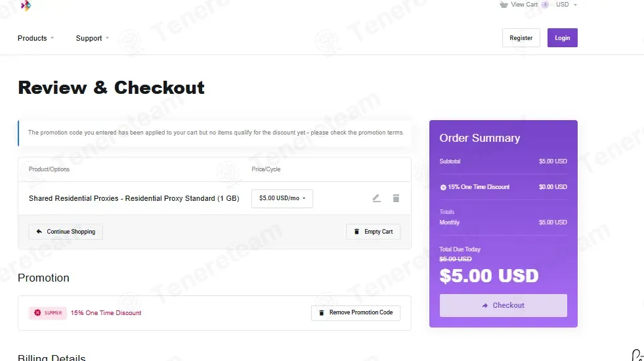This screenshot has width=644, height=361.
Task: Go back via Continue Shopping
Action: coord(66,232)
